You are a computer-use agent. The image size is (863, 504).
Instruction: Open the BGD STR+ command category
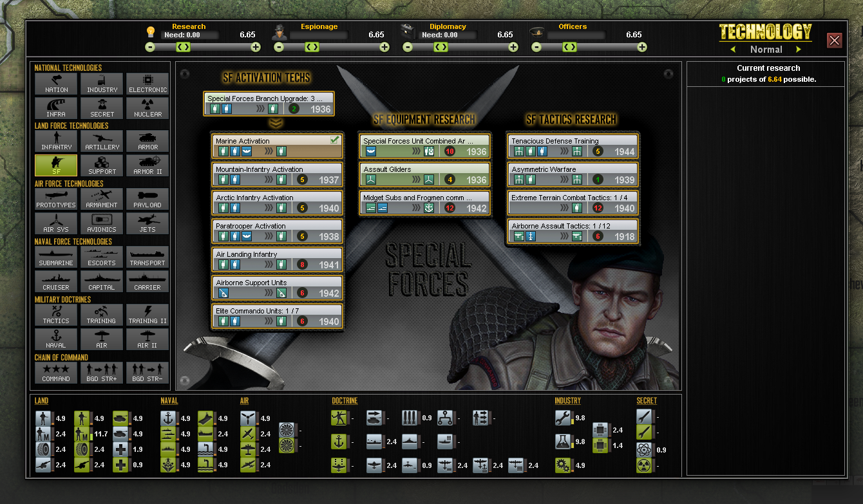coord(102,373)
